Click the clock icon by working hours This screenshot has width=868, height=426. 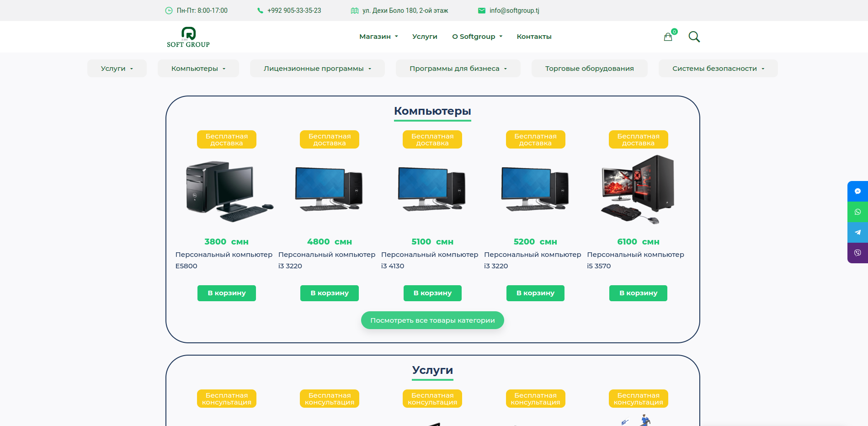coord(169,11)
